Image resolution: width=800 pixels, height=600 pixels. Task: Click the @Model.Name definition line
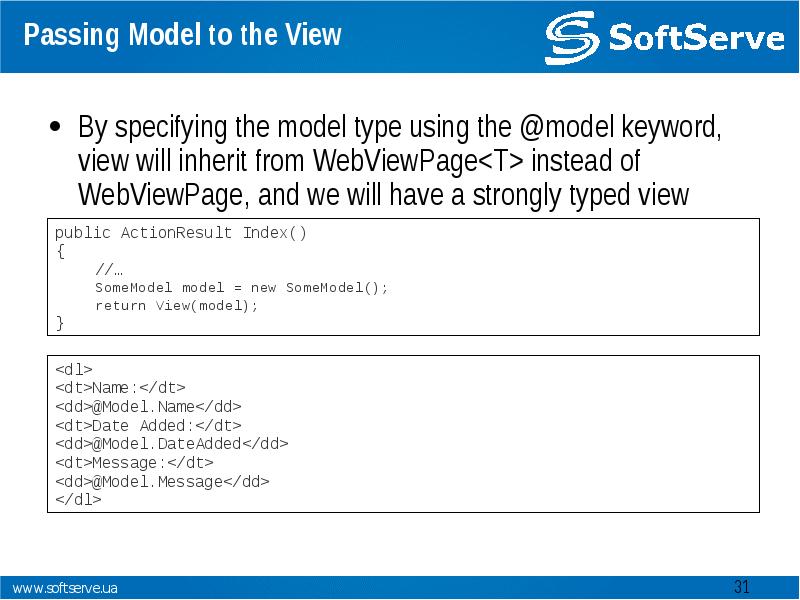[148, 406]
